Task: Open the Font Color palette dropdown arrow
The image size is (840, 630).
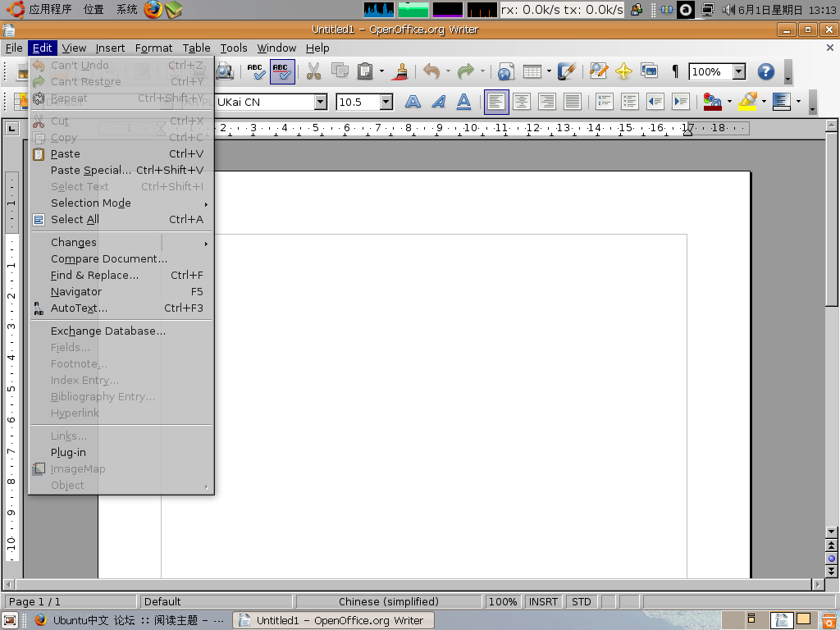Action: tap(729, 101)
